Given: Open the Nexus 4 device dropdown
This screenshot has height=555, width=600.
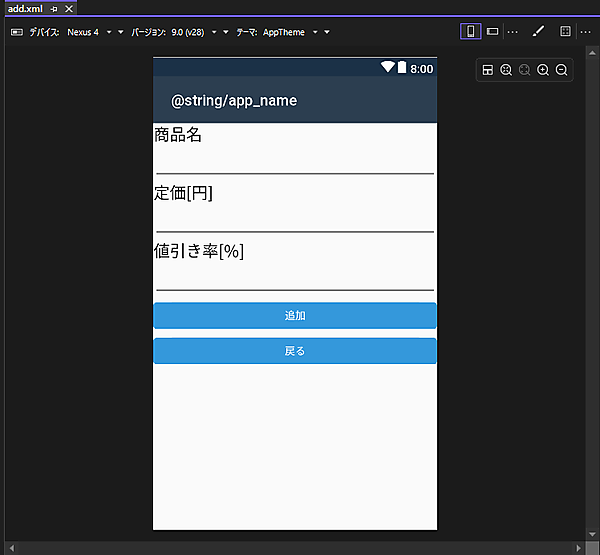Looking at the screenshot, I should tap(109, 32).
